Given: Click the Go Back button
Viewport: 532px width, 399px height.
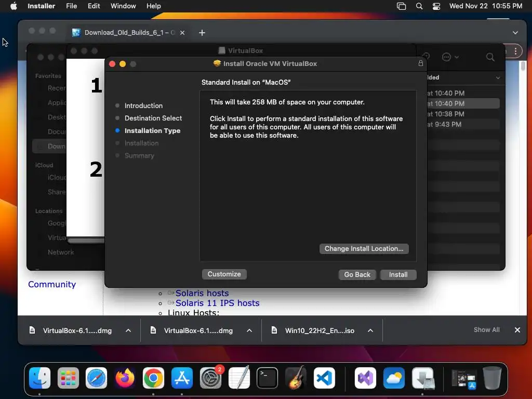Looking at the screenshot, I should click(x=357, y=274).
